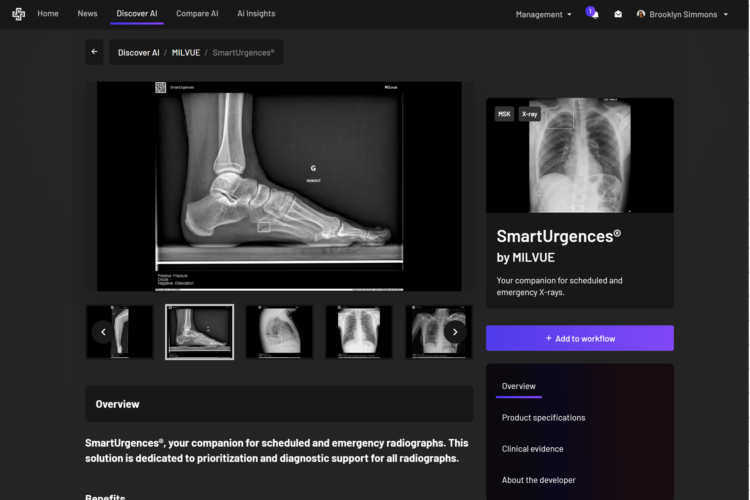
Task: Open the News menu item
Action: click(88, 13)
